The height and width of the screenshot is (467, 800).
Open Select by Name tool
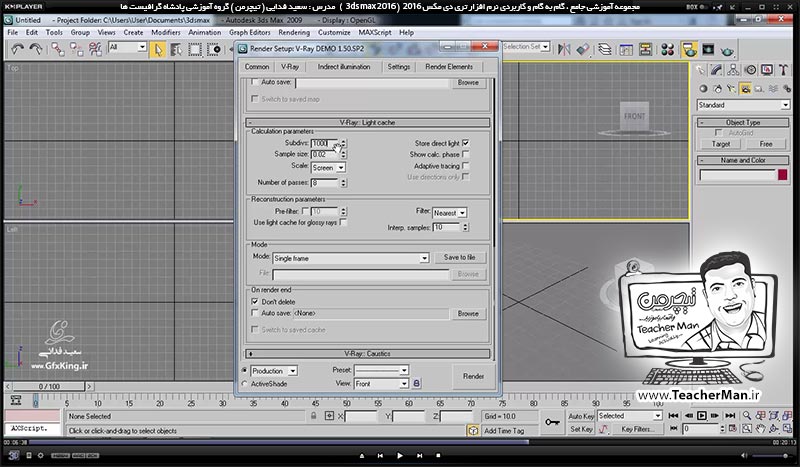pos(176,50)
